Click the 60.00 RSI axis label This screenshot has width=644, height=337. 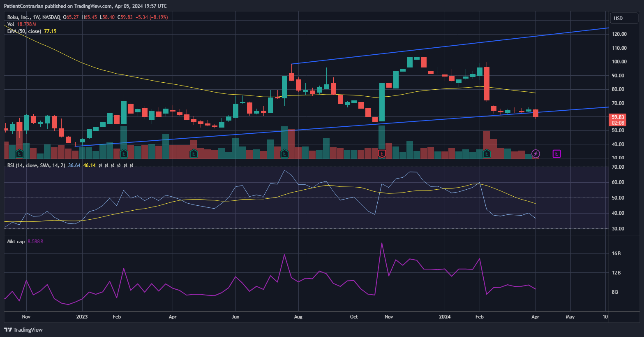[x=618, y=182]
